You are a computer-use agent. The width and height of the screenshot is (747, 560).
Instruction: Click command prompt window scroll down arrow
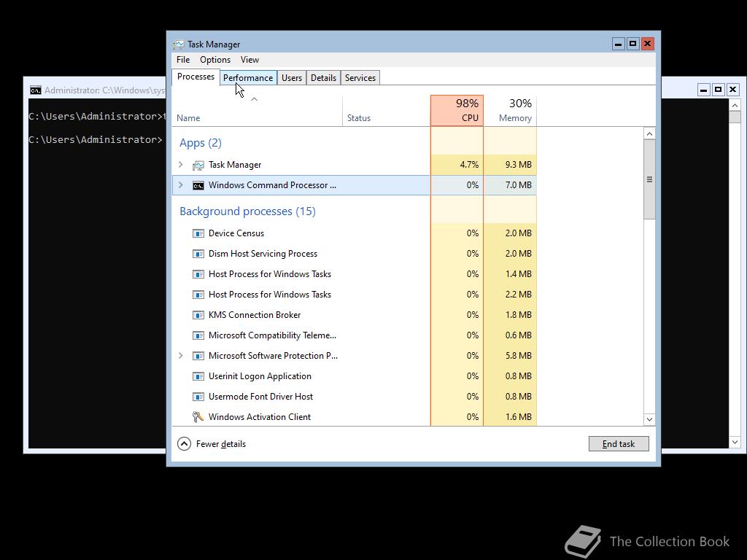pyautogui.click(x=735, y=443)
